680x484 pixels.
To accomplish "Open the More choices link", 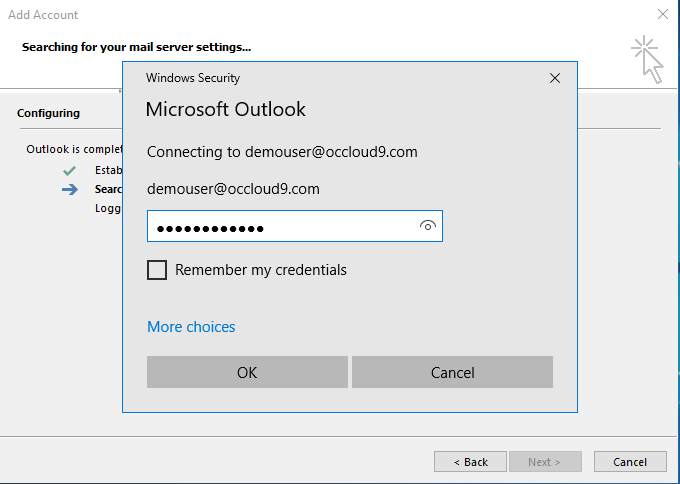I will (x=191, y=327).
